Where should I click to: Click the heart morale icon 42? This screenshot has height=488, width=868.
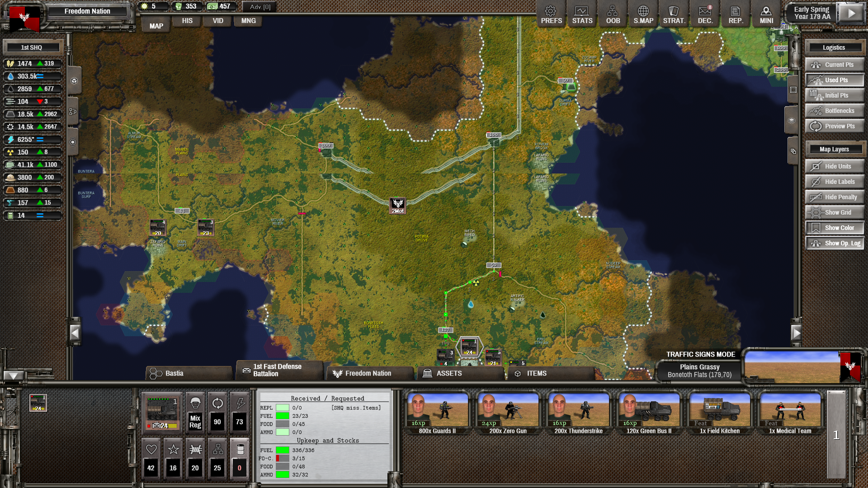pyautogui.click(x=151, y=458)
